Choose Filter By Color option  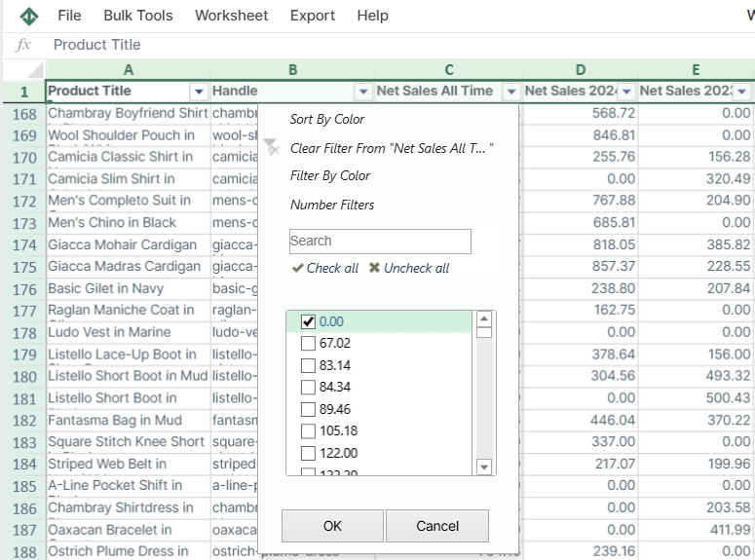330,175
